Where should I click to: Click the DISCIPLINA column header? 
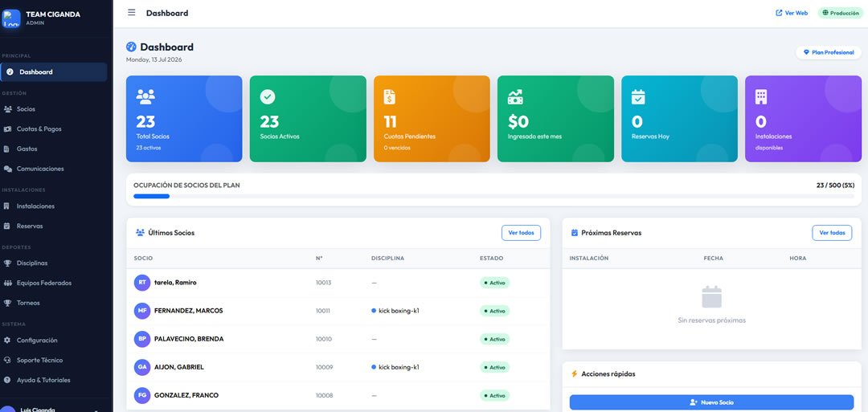tap(387, 259)
